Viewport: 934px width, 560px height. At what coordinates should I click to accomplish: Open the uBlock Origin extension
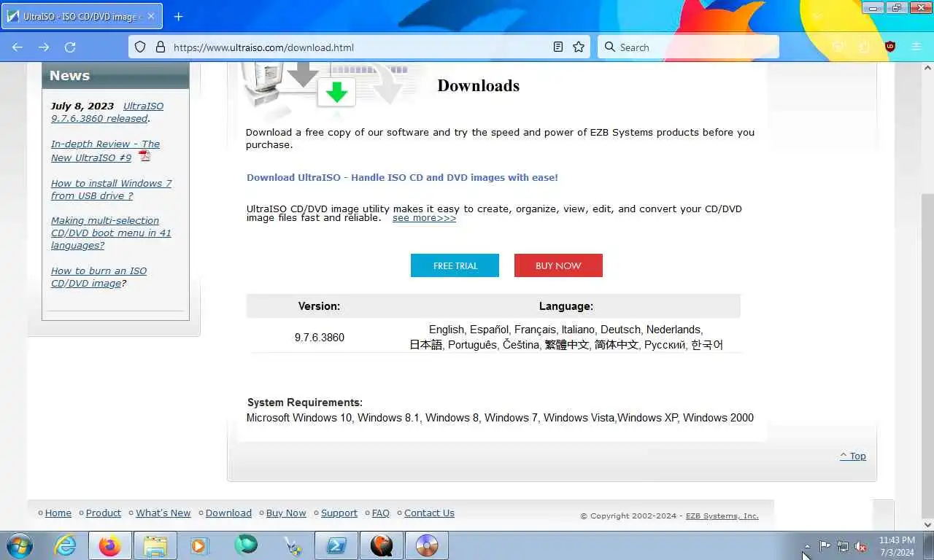coord(889,47)
